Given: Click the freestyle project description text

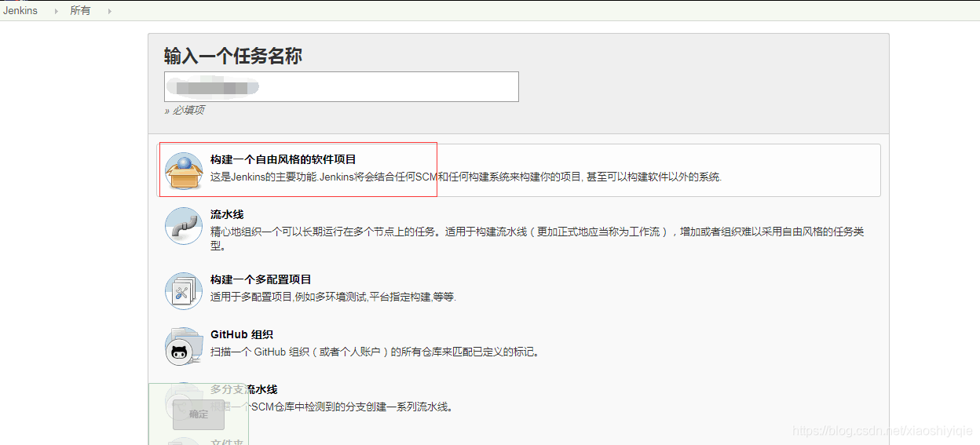Looking at the screenshot, I should coord(466,177).
